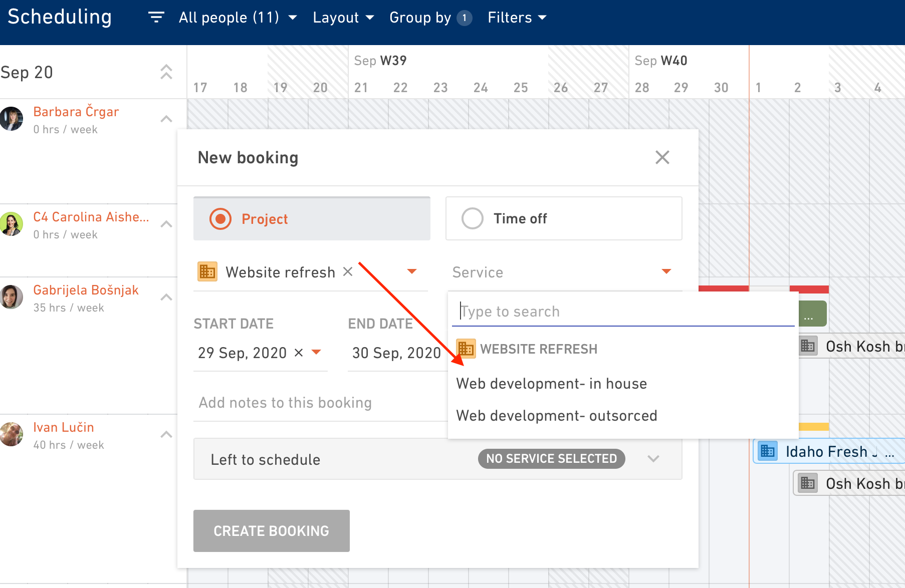Viewport: 905px width, 588px height.
Task: Close the New booking dialog
Action: [x=662, y=157]
